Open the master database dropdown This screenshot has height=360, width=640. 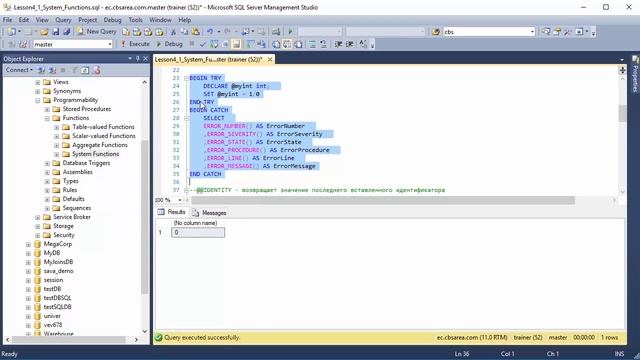click(x=109, y=44)
